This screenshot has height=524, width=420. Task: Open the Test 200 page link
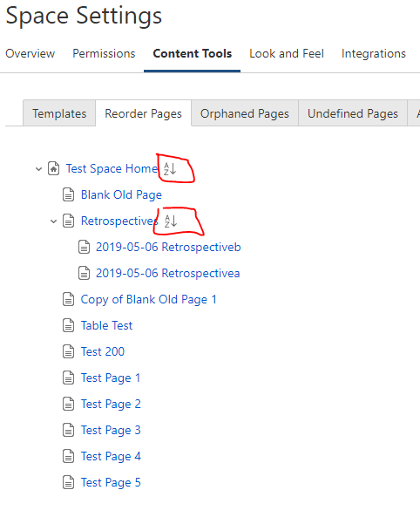click(103, 351)
